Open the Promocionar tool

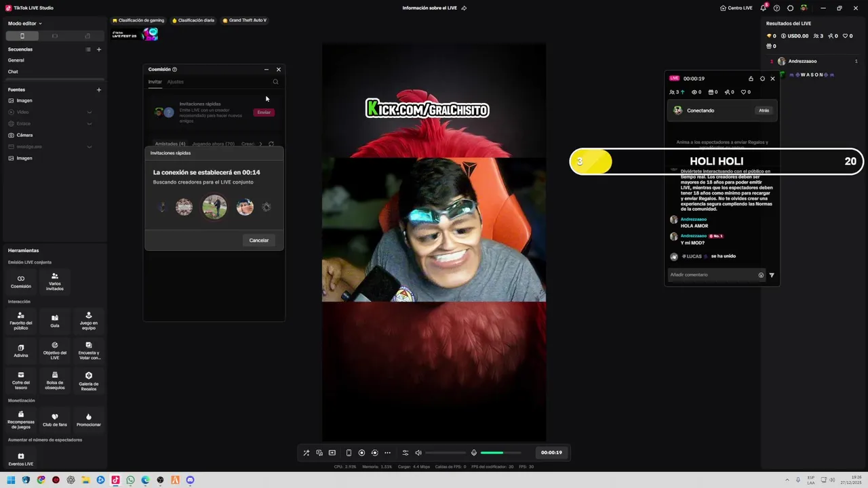tap(89, 420)
